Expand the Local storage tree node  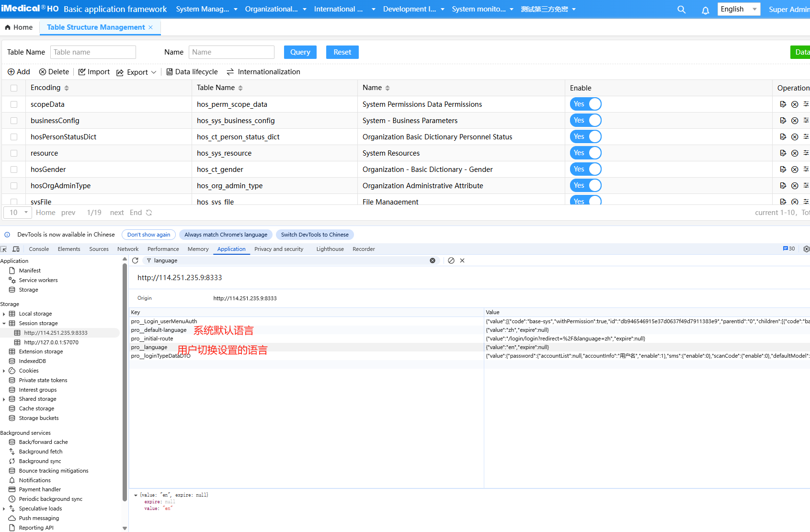tap(4, 314)
